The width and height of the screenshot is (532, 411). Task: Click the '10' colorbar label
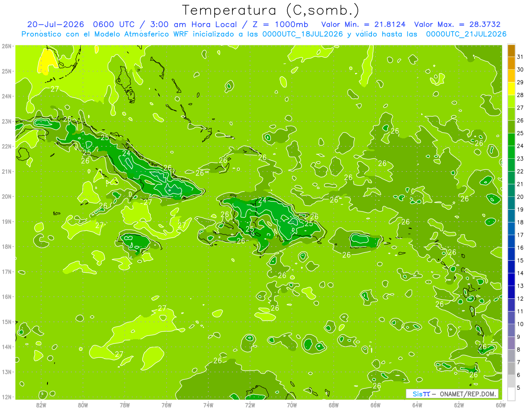point(520,324)
